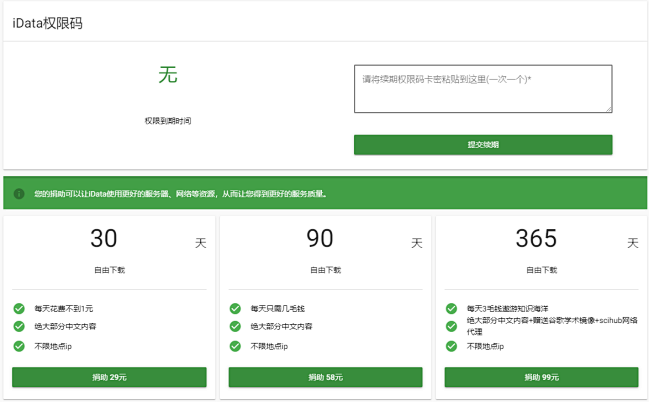Click 自由下载 under the 365 days card

[x=541, y=270]
